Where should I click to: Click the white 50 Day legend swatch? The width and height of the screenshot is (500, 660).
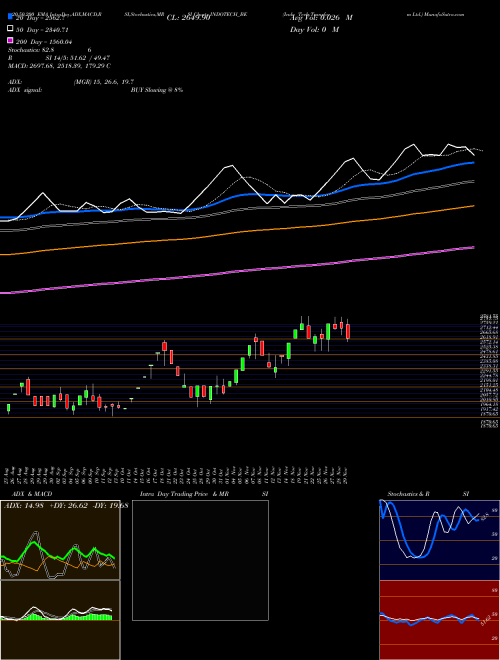10,29
